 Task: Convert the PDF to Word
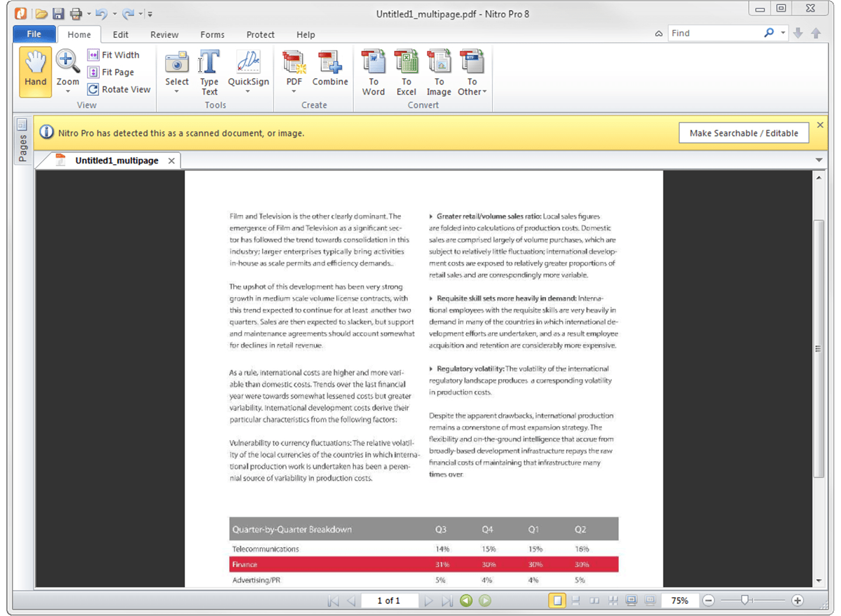(x=373, y=70)
